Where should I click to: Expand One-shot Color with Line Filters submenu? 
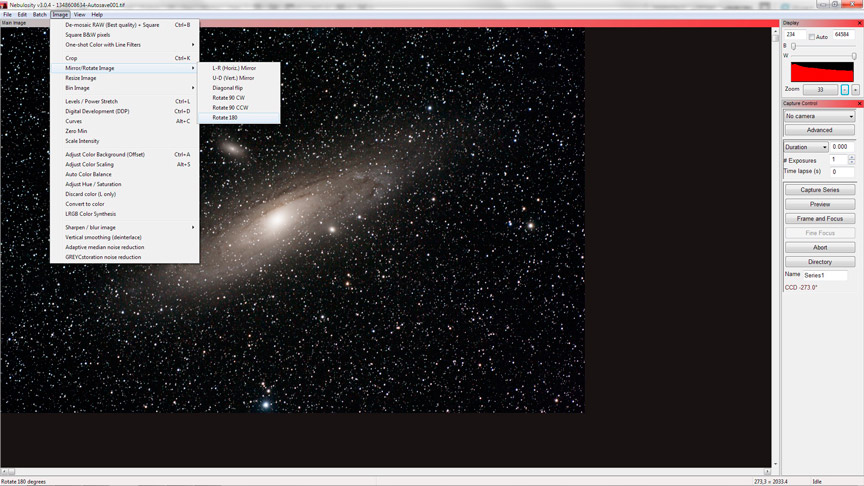tap(125, 45)
